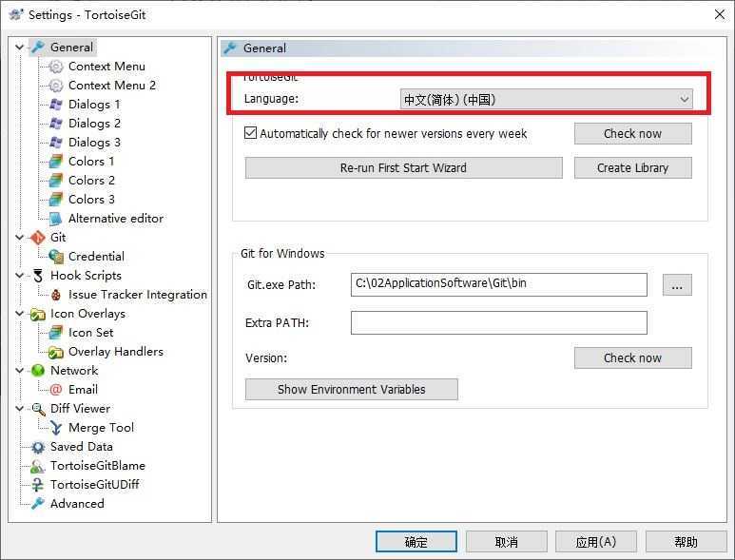Click the Dialogs 1 windows icon
This screenshot has width=735, height=560.
click(x=56, y=105)
